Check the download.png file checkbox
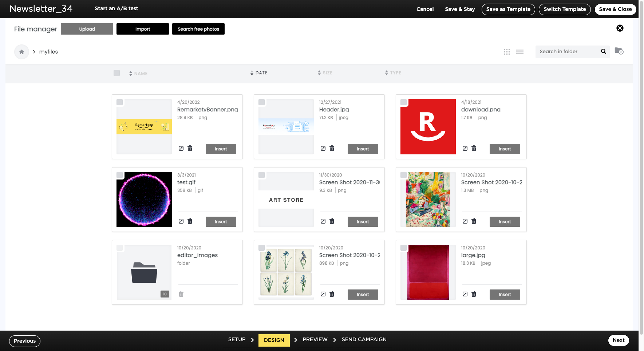The width and height of the screenshot is (644, 351). click(403, 102)
